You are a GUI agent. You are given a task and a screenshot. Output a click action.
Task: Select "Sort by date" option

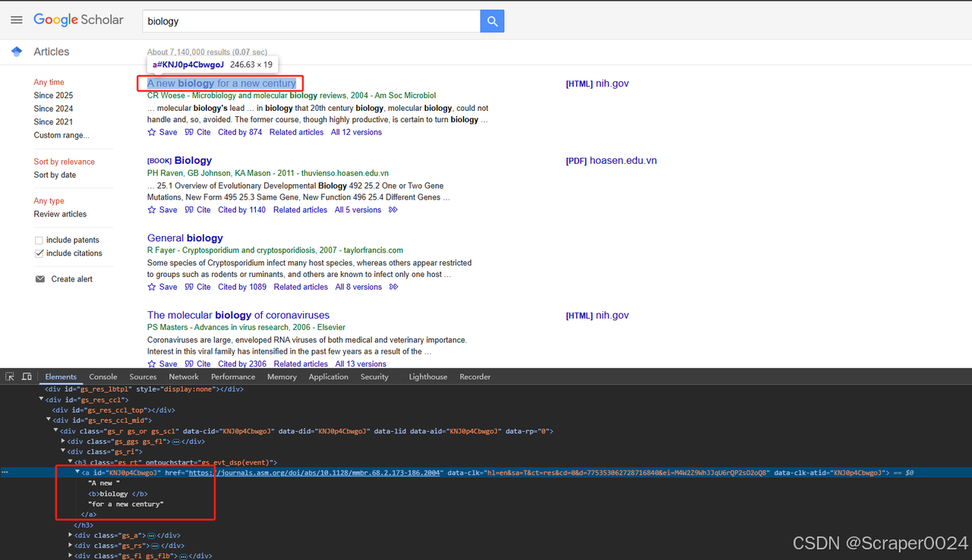(x=55, y=175)
